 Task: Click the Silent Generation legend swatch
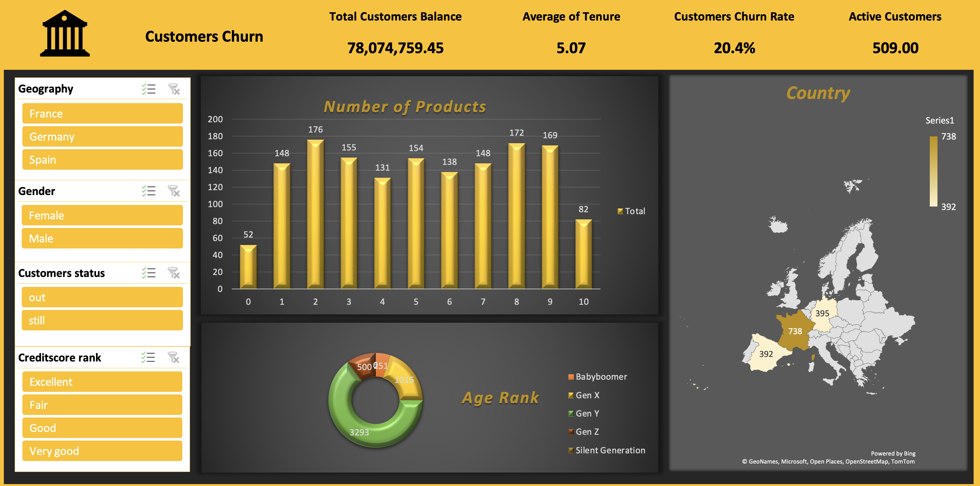click(571, 450)
